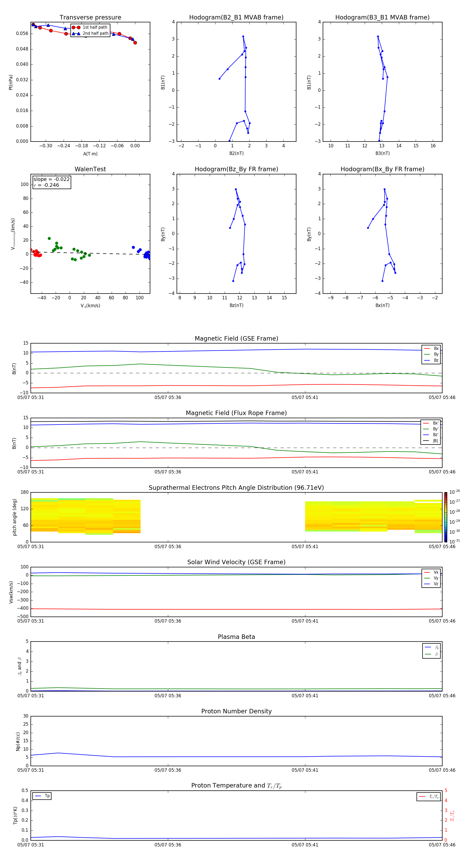Click the 'Transverse pressure' plot title
This screenshot has width=473, height=868.
tap(90, 18)
